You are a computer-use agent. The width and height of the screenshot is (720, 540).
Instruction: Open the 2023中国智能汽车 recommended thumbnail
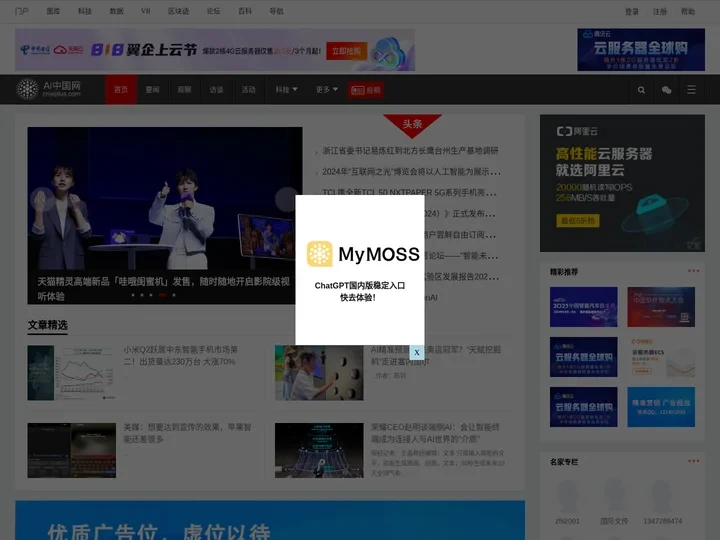pyautogui.click(x=584, y=307)
